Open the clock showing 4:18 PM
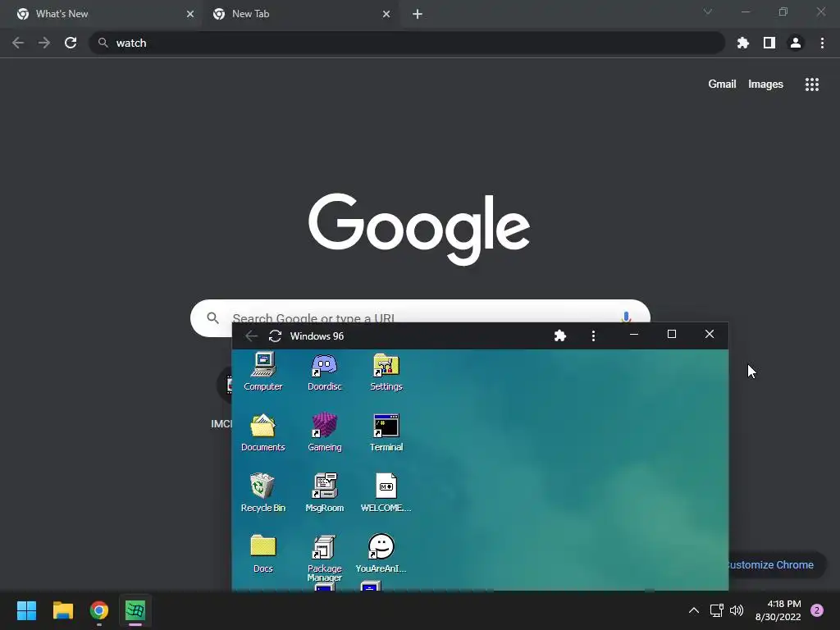The width and height of the screenshot is (840, 630). (778, 610)
